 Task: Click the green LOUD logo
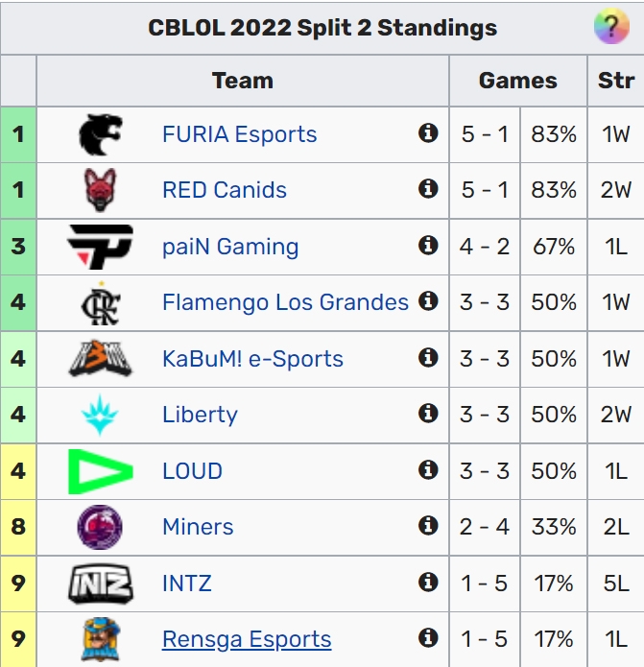101,471
